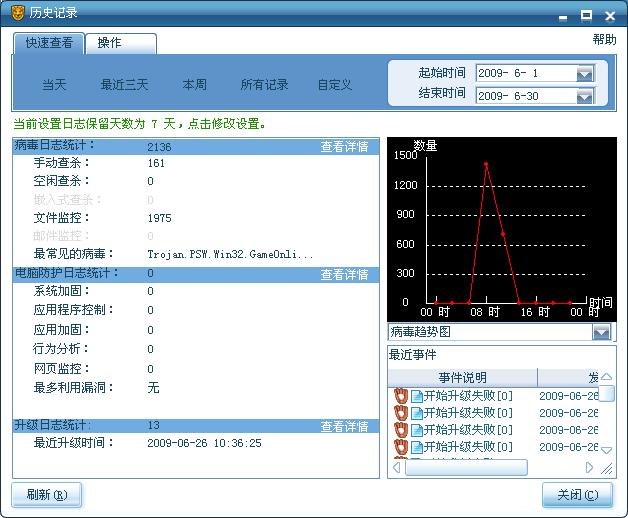Viewport: 628px width, 518px height.
Task: Click the glove icon on the first event row
Action: (x=401, y=396)
